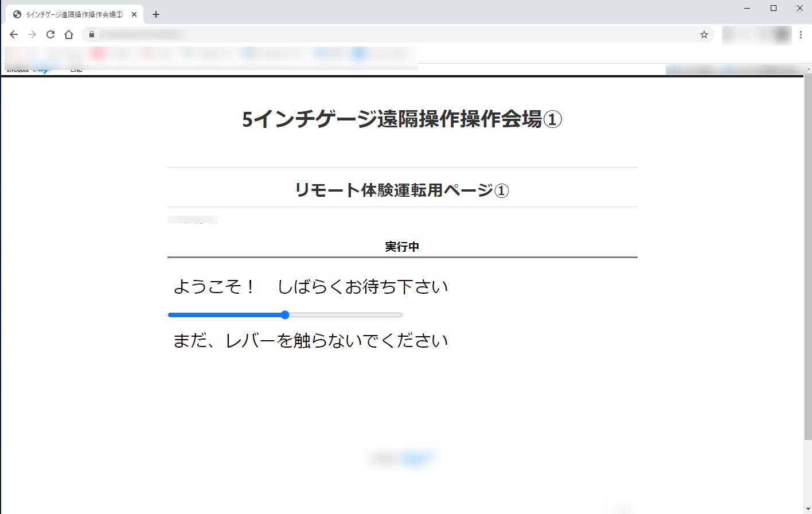Minimize the browser window
Image resolution: width=812 pixels, height=514 pixels.
[747, 8]
